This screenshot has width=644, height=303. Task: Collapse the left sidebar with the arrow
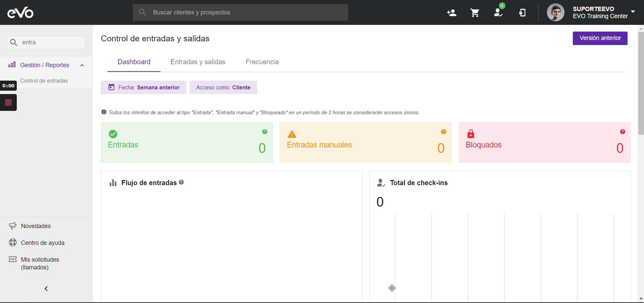[46, 288]
